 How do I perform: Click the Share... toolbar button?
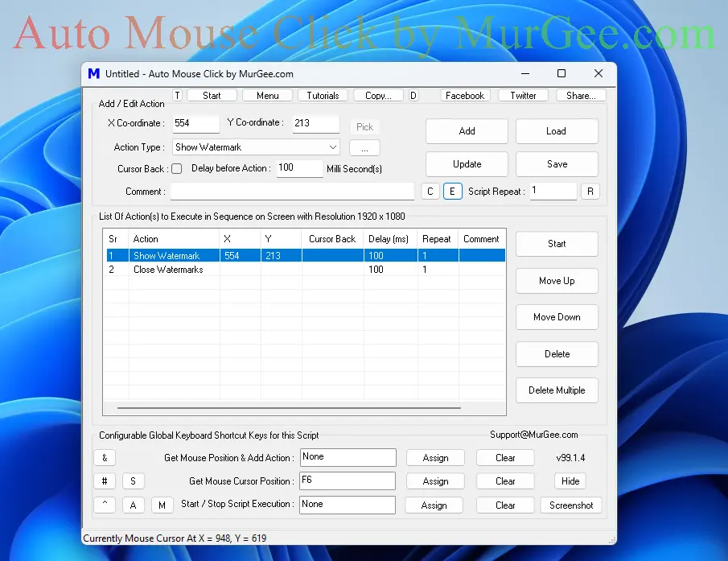click(581, 96)
